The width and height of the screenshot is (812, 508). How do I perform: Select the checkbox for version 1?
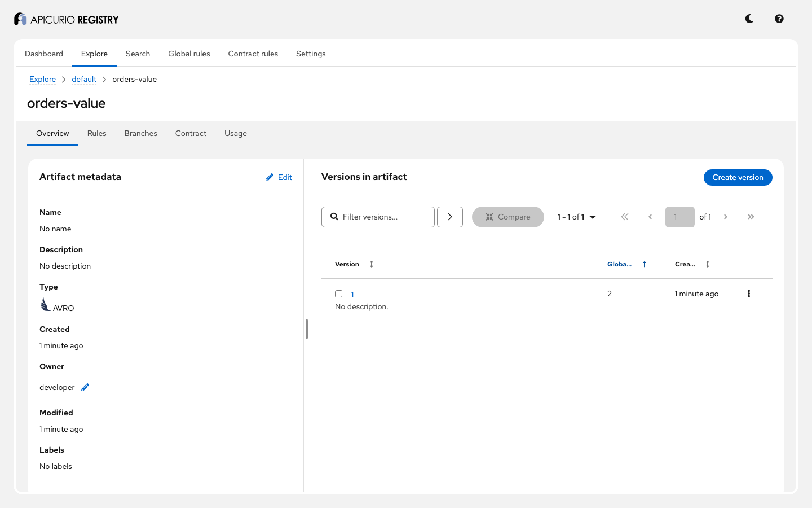pyautogui.click(x=339, y=294)
